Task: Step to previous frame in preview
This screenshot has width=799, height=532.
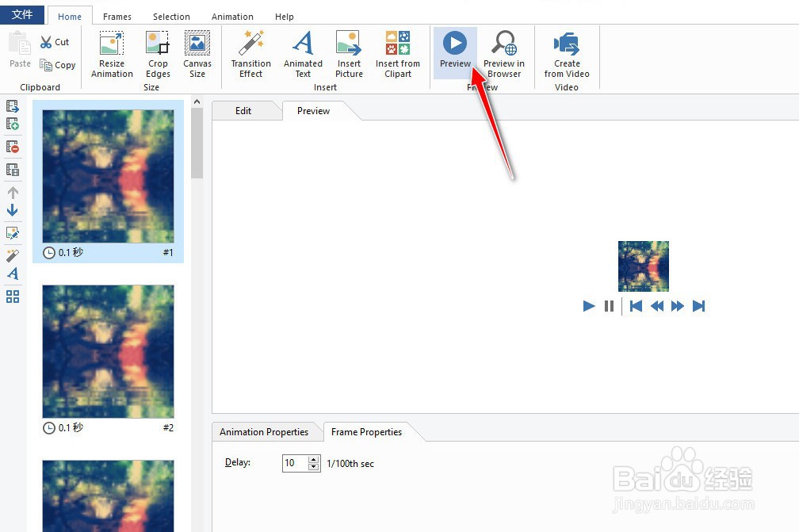Action: 657,306
